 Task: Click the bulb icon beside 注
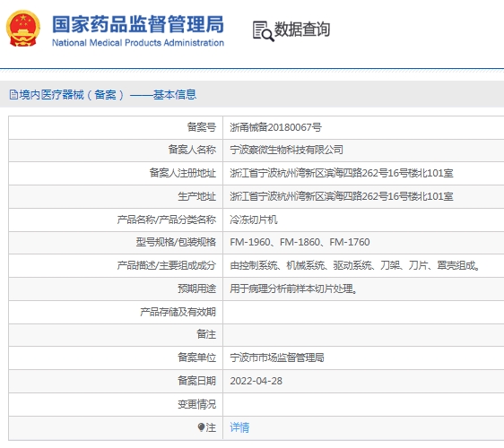[201, 427]
